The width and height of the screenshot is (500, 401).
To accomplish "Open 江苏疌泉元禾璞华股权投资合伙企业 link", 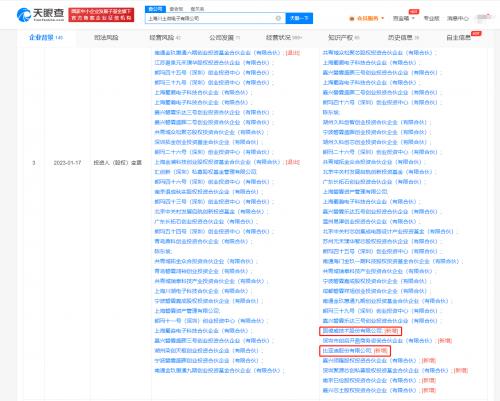I will pos(213,63).
